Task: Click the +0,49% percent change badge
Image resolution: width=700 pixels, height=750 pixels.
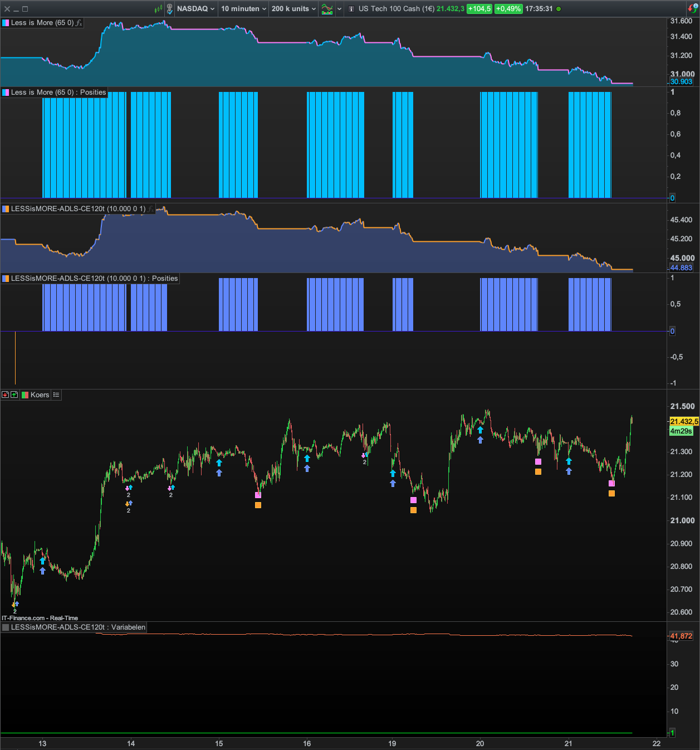Action: 508,9
